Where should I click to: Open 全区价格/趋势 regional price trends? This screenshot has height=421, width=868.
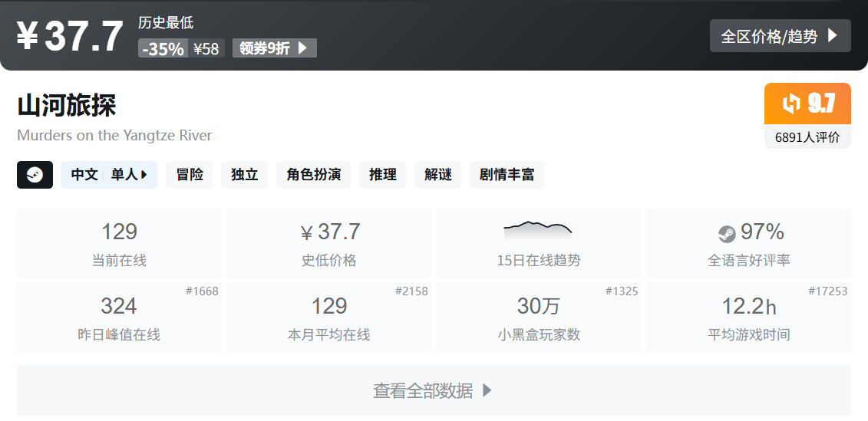point(780,36)
